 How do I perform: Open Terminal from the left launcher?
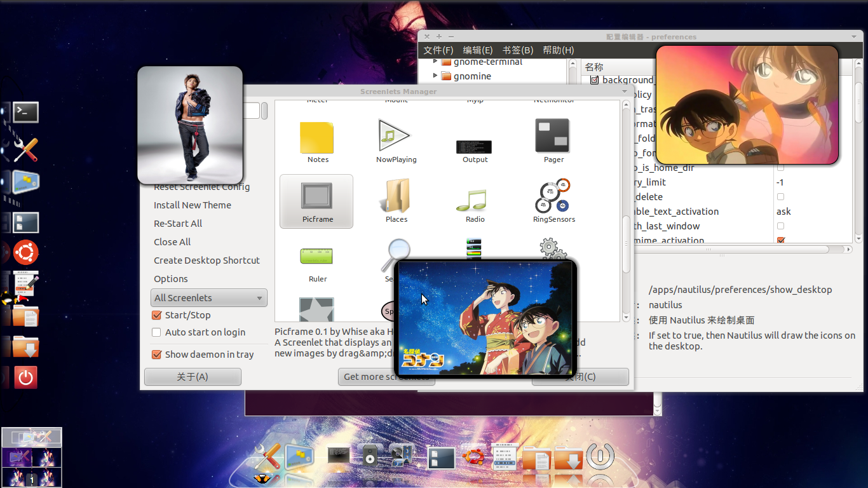coord(25,112)
